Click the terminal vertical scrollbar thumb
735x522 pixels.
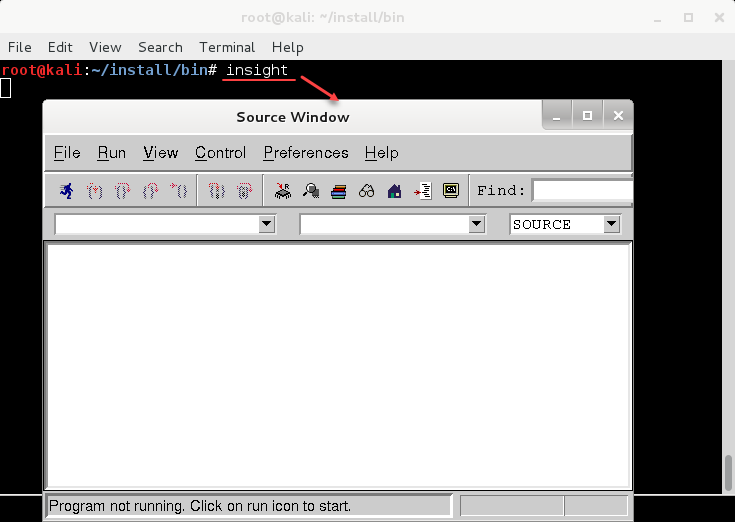[728, 473]
